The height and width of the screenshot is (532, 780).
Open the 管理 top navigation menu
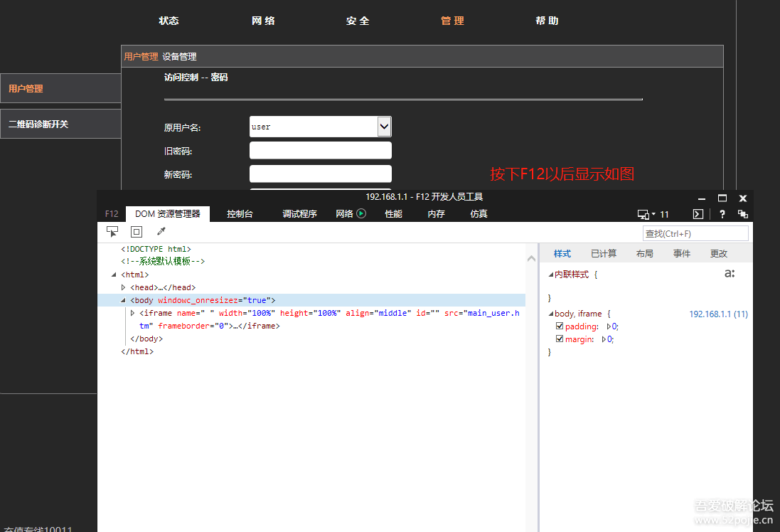452,21
